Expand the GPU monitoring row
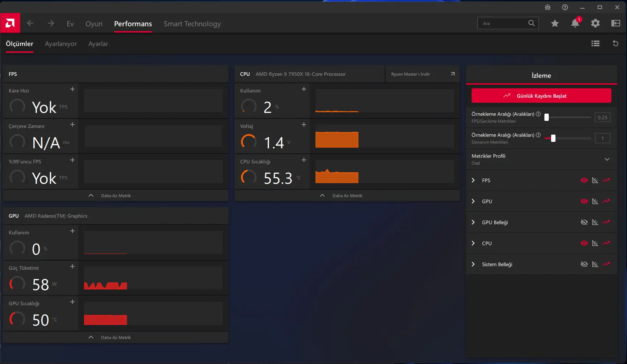 473,201
